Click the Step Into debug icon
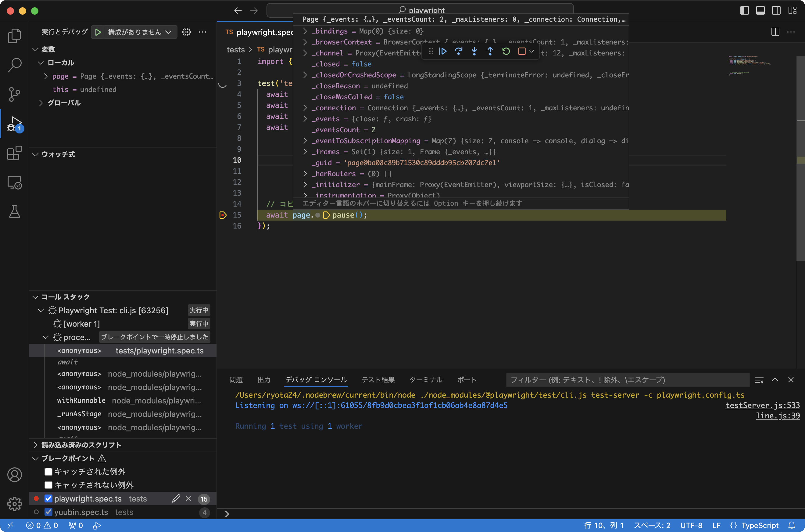Image resolution: width=805 pixels, height=532 pixels. (x=474, y=51)
